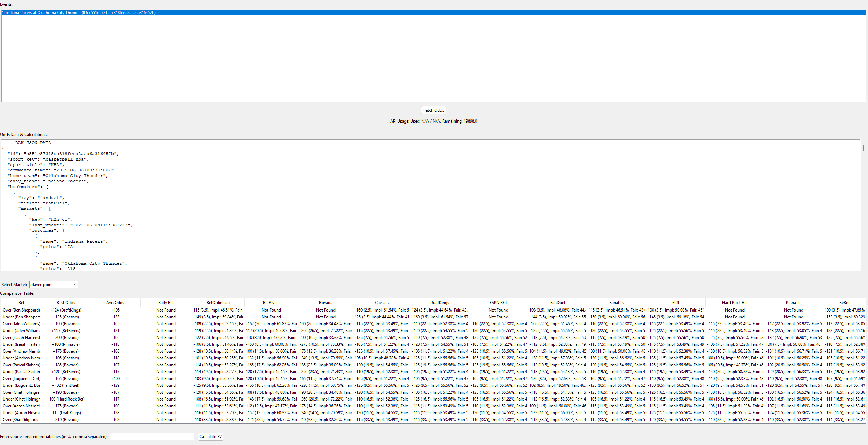The width and height of the screenshot is (868, 445).
Task: Click the Bovada column header
Action: click(325, 302)
